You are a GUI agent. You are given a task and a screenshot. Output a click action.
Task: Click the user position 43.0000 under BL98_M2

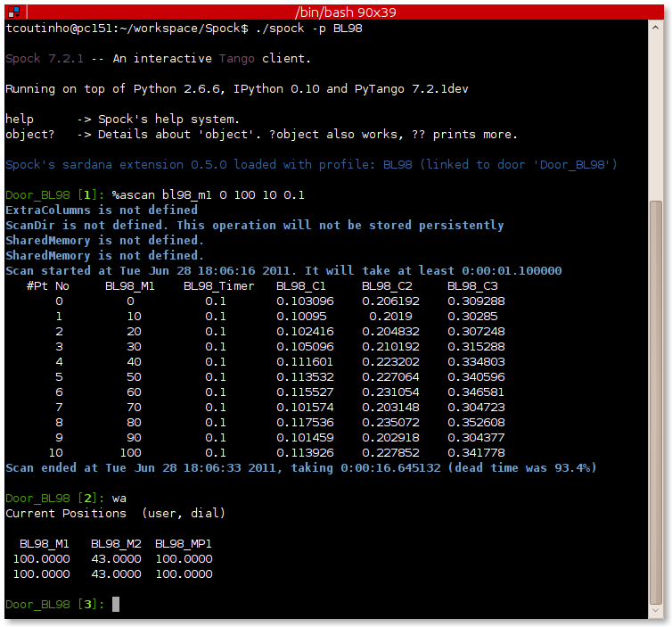[116, 559]
